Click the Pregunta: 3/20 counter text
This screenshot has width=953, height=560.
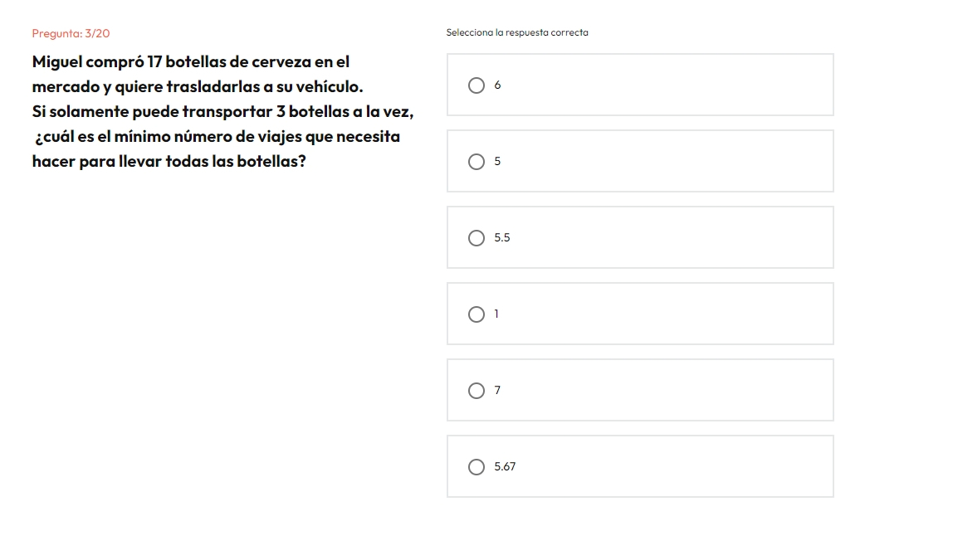coord(71,33)
